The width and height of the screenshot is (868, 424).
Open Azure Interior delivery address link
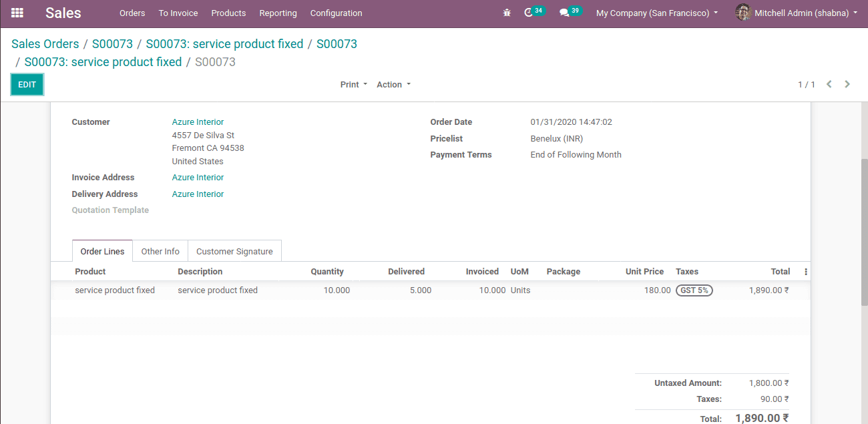click(x=198, y=194)
